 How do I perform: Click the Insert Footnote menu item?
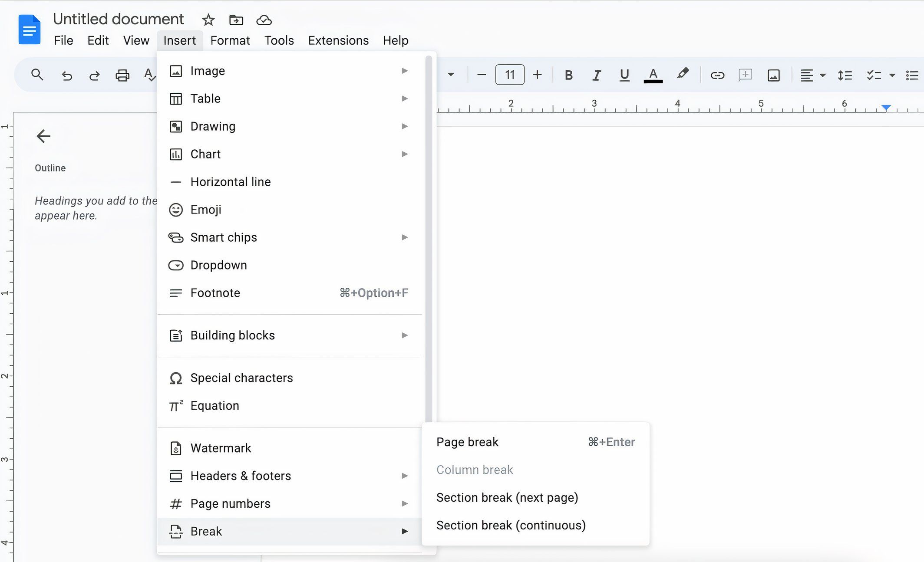click(x=215, y=293)
